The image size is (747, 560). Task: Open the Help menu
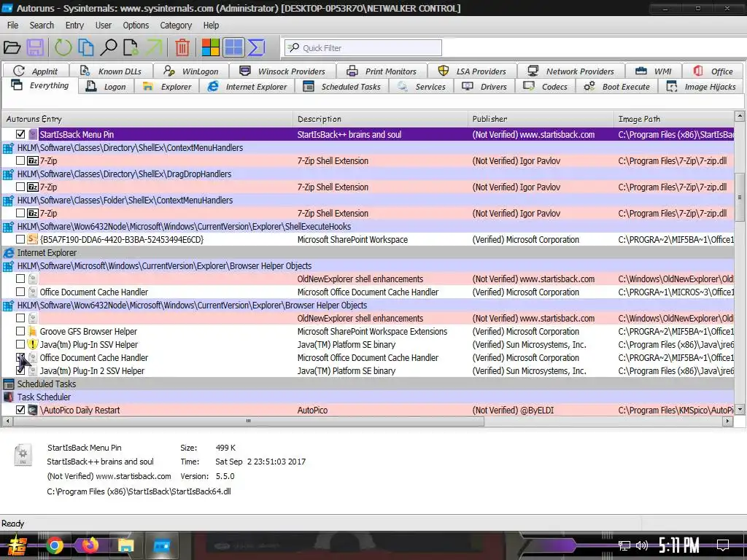tap(211, 26)
